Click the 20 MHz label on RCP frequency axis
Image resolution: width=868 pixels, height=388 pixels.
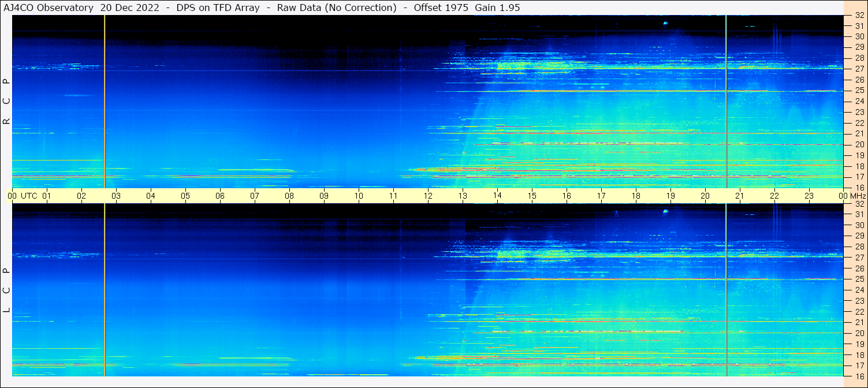tap(859, 144)
